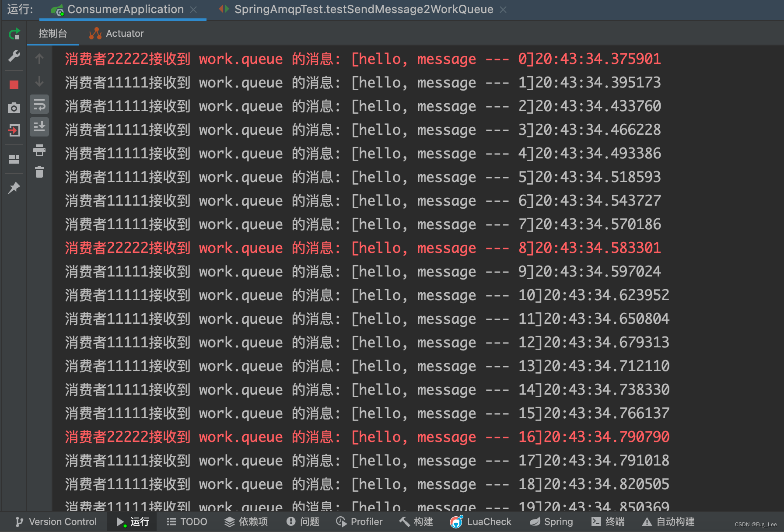Viewport: 784px width, 532px height.
Task: Click the log line for message 7
Action: coord(363,224)
